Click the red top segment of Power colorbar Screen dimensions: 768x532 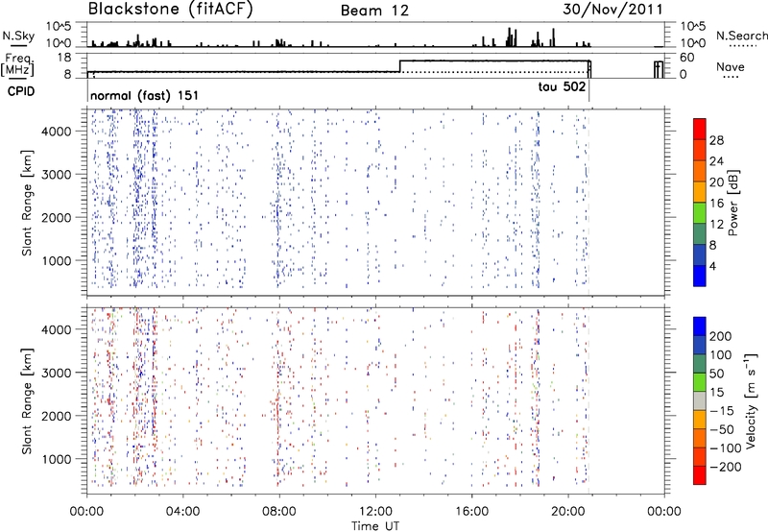[x=700, y=130]
